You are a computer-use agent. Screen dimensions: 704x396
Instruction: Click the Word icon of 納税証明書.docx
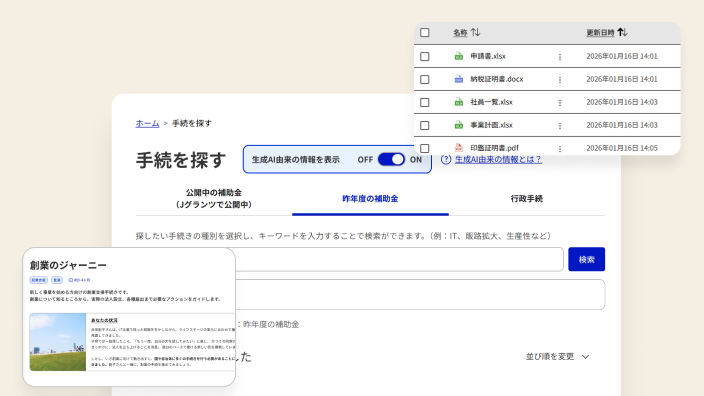tap(458, 79)
